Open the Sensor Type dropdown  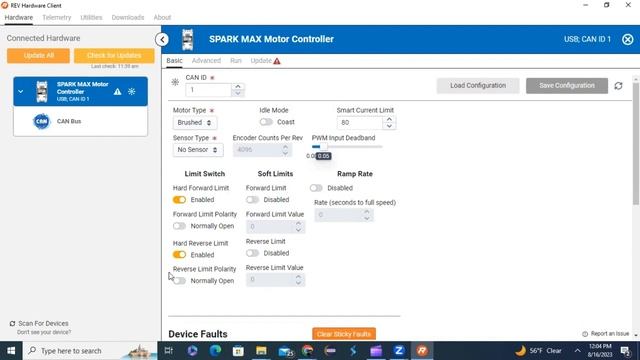pyautogui.click(x=198, y=150)
